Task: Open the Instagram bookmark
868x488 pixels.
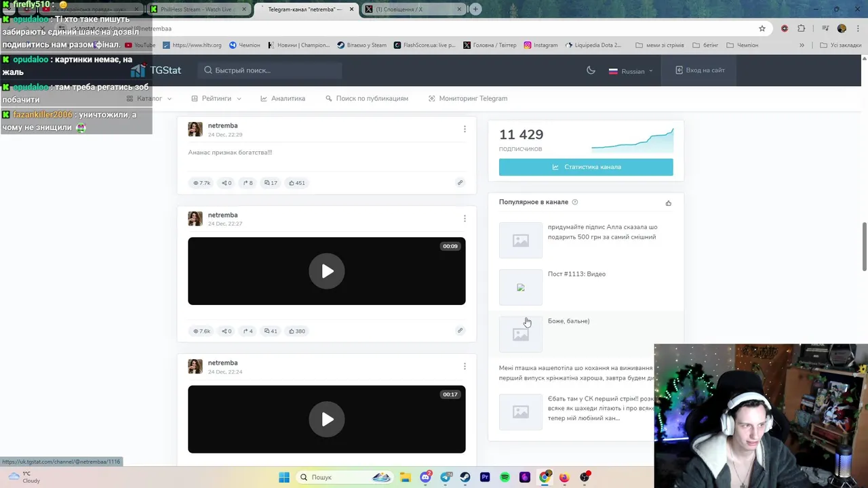Action: pos(540,45)
